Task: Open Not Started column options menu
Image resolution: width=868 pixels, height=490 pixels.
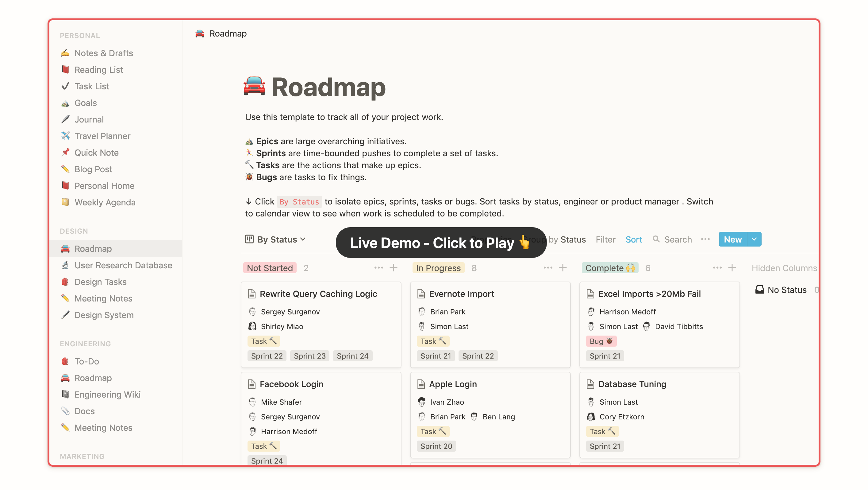Action: [x=378, y=268]
